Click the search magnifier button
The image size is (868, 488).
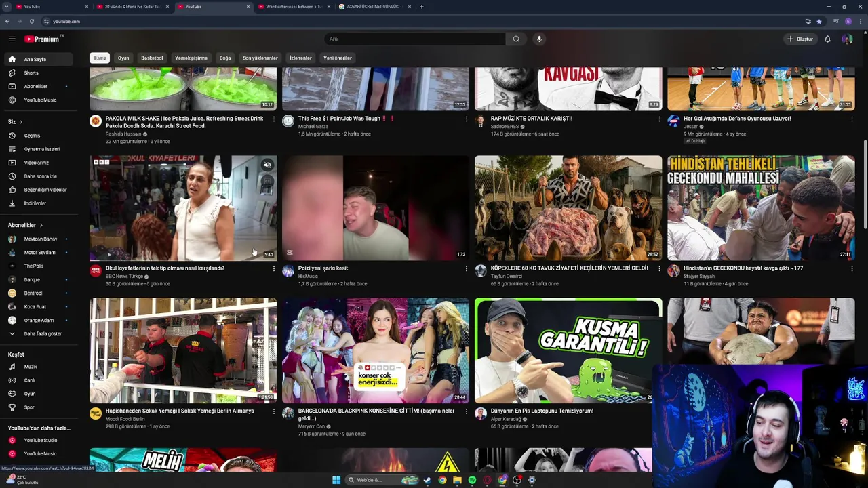tap(516, 39)
